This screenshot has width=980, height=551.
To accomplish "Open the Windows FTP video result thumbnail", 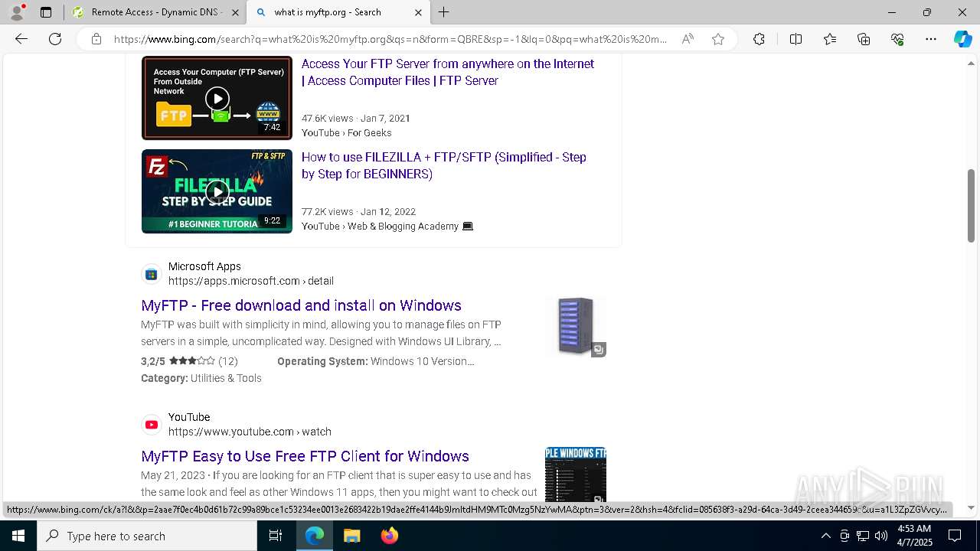I will coord(576,474).
